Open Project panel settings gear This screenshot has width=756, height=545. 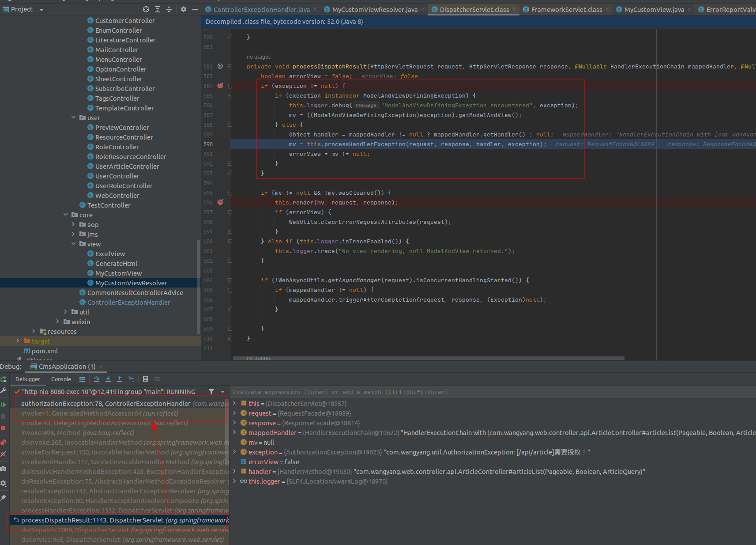(x=184, y=9)
